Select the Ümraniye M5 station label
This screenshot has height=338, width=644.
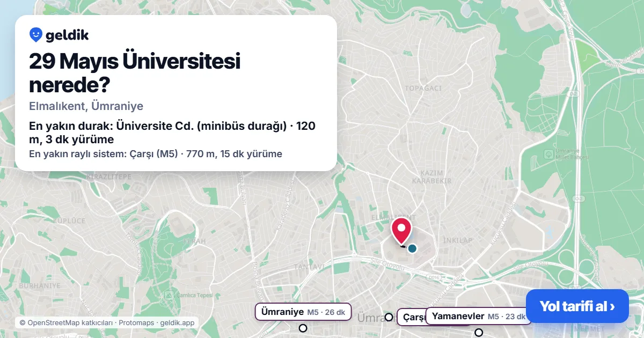[303, 312]
